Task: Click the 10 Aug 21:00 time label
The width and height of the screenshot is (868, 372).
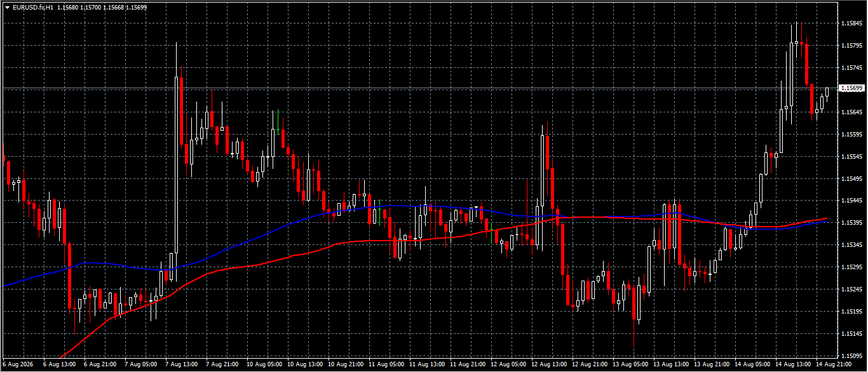Action: (345, 365)
